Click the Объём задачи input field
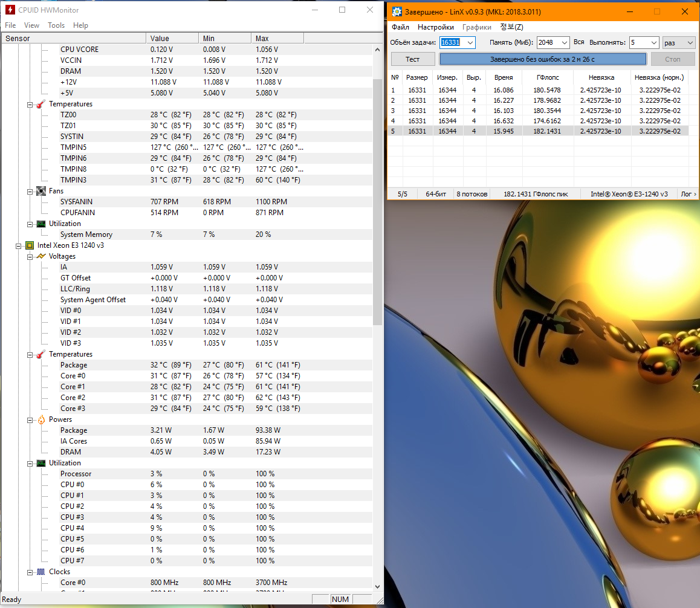 [452, 42]
